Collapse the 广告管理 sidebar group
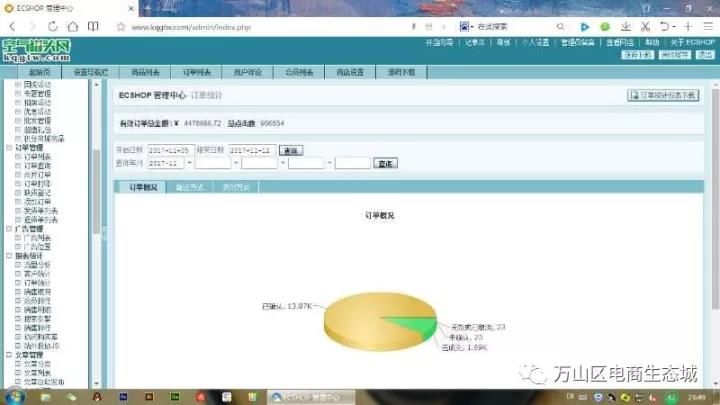 point(9,228)
